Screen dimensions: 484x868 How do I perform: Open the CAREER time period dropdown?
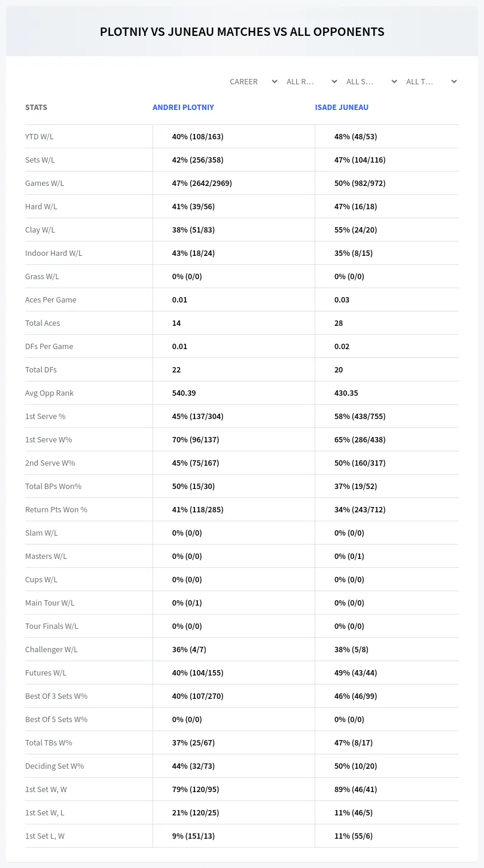point(253,81)
